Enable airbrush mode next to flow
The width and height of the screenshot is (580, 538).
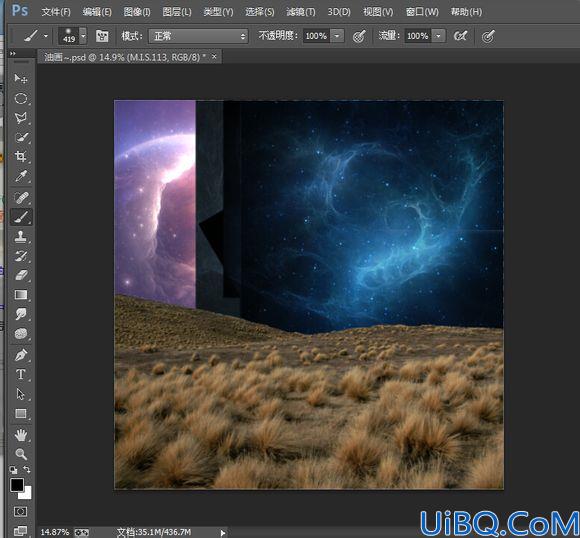(x=461, y=36)
